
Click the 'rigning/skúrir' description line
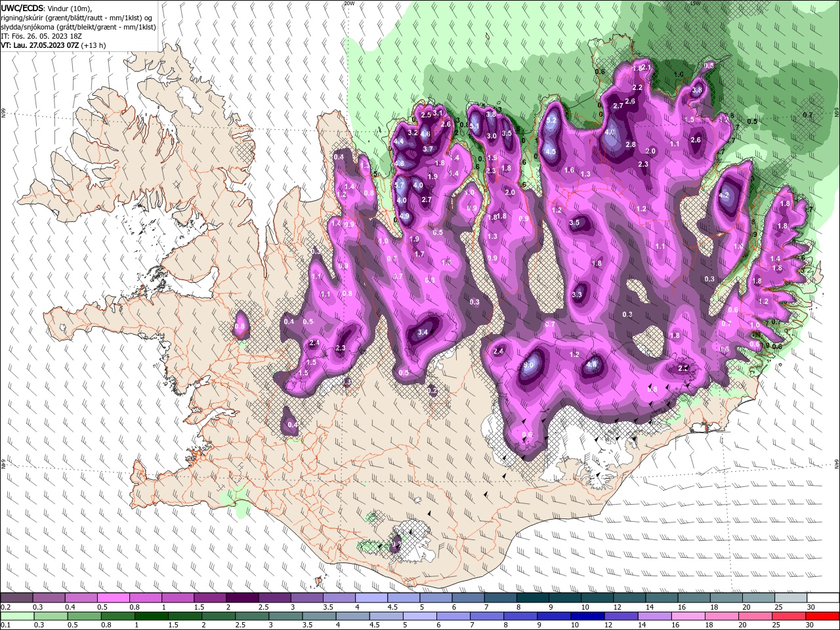(x=75, y=17)
